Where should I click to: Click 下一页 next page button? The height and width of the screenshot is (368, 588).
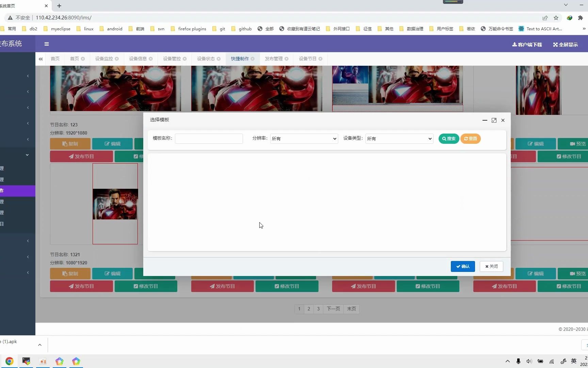[x=333, y=309]
